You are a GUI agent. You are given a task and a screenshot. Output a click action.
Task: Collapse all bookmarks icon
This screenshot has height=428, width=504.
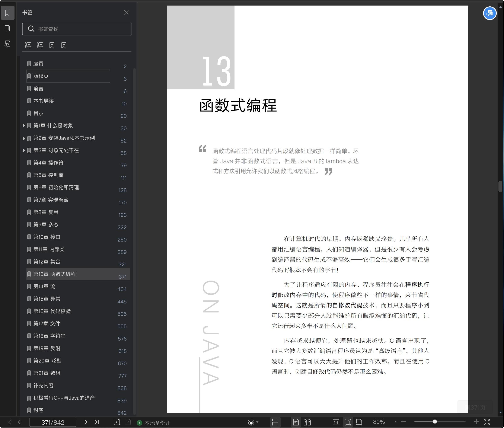point(40,45)
